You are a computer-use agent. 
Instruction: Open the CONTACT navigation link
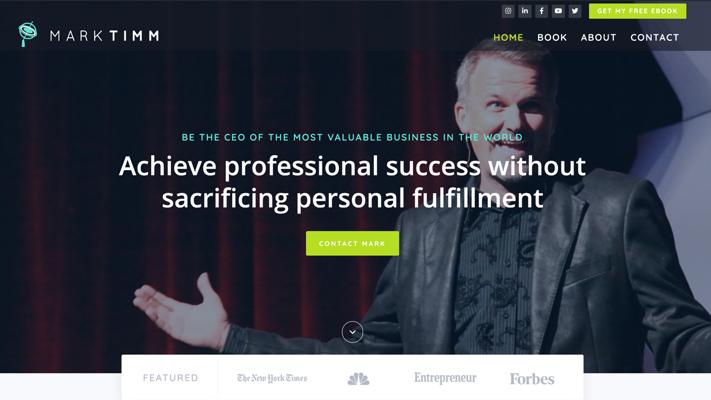click(655, 38)
